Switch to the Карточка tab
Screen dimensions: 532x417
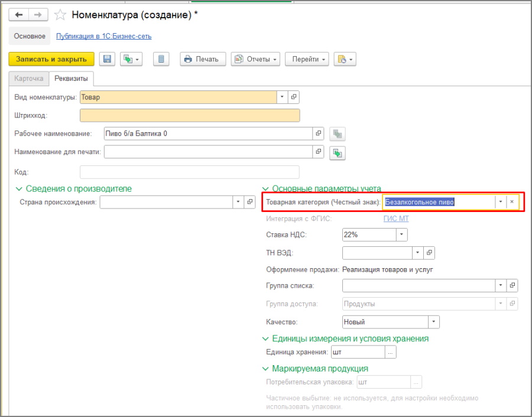[29, 79]
